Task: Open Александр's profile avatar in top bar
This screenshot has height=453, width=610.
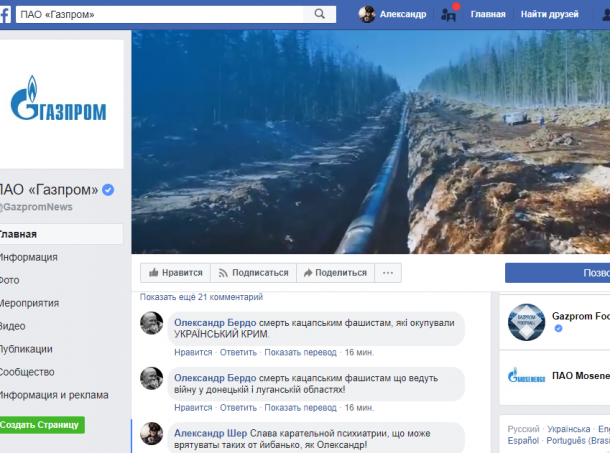Action: pyautogui.click(x=367, y=14)
